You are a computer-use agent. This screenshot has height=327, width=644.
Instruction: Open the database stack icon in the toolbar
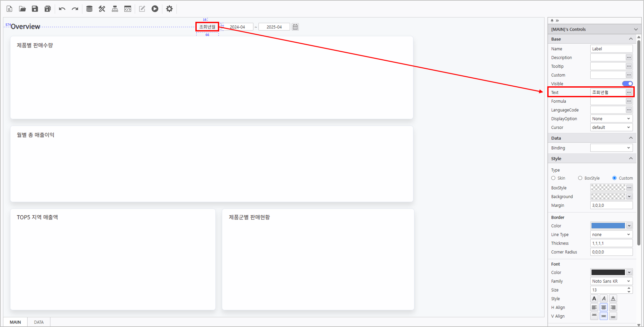(89, 9)
